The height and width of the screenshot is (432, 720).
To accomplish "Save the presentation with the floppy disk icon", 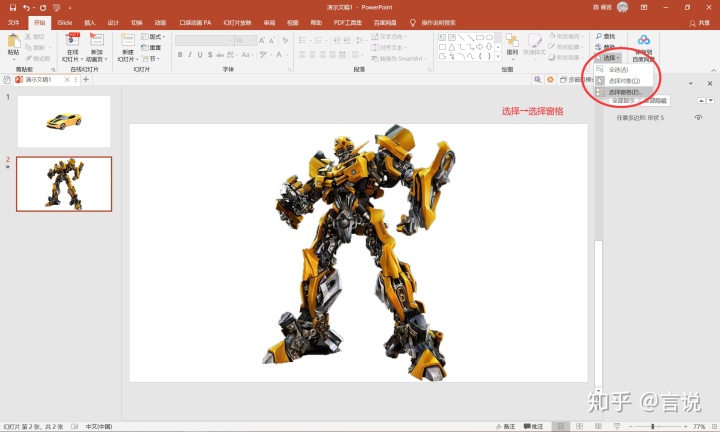I will click(x=12, y=7).
